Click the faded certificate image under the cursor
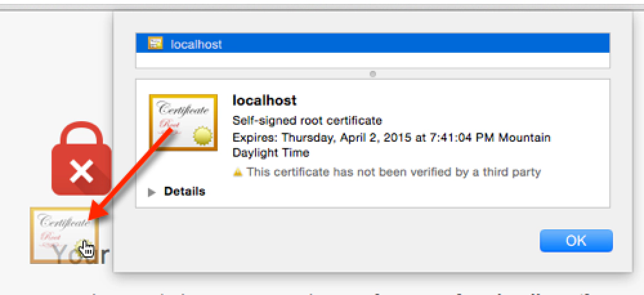Viewport: 644px width, 295px height. pos(64,235)
